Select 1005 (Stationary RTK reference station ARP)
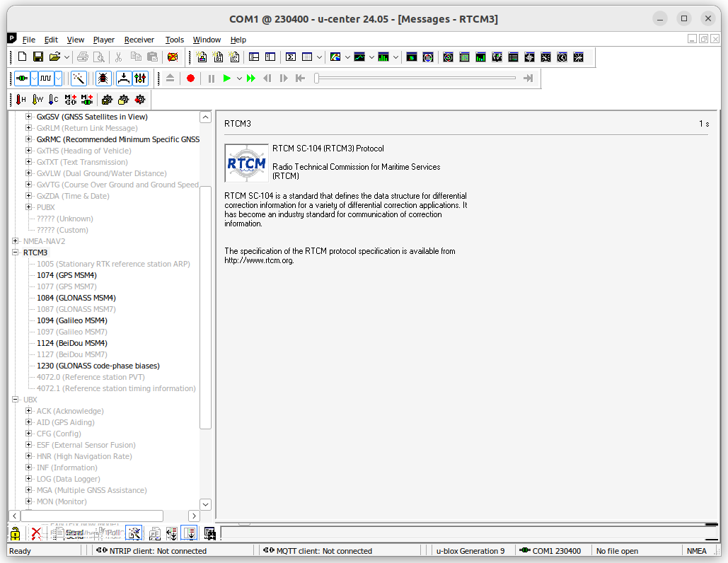 (113, 264)
